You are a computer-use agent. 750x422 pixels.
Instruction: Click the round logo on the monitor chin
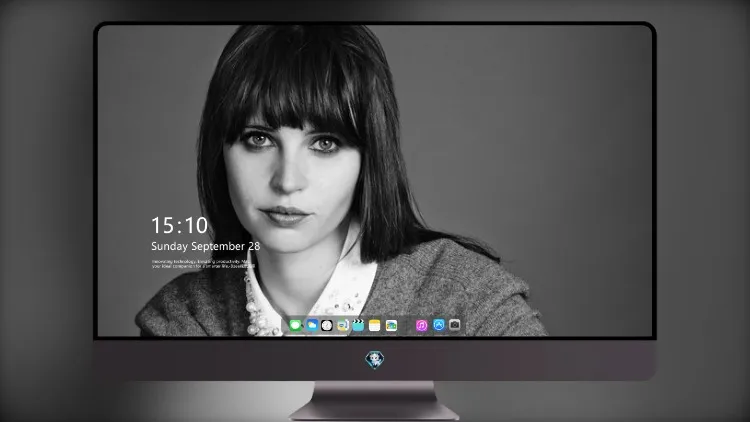pyautogui.click(x=375, y=359)
